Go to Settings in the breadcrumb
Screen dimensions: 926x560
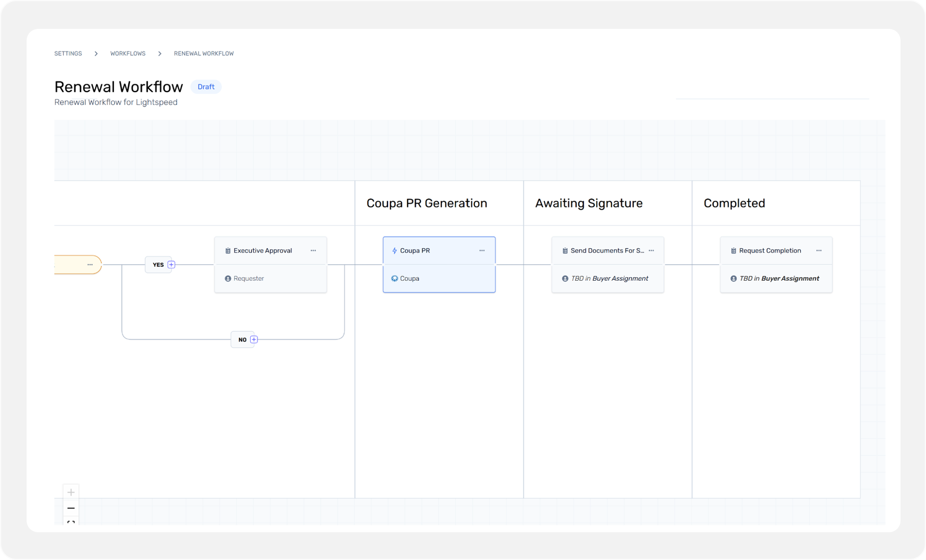pos(68,54)
